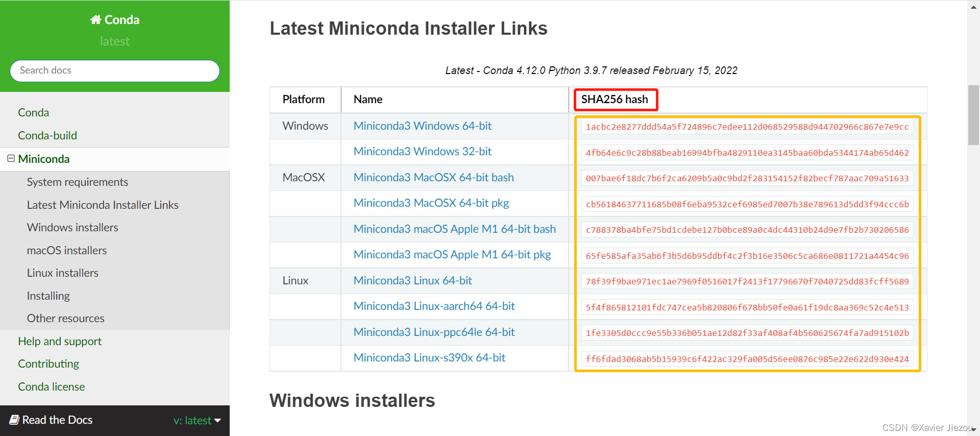The image size is (980, 436).
Task: Click the Name column header
Action: click(368, 99)
